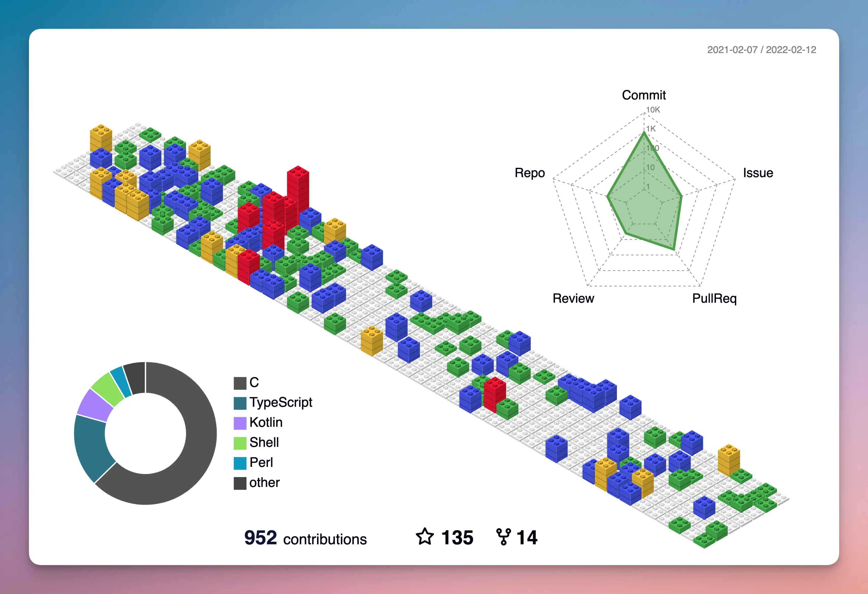Click the blue Perl legend swatch

[240, 463]
